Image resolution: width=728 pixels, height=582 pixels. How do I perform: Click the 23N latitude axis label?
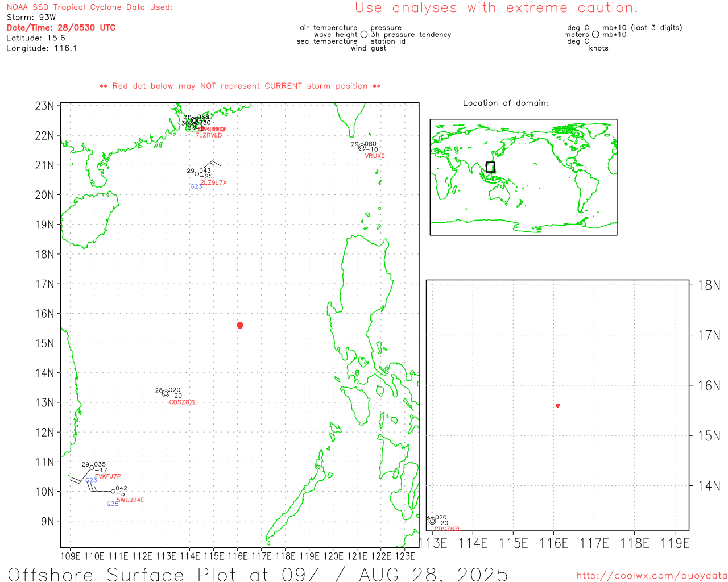pos(44,106)
